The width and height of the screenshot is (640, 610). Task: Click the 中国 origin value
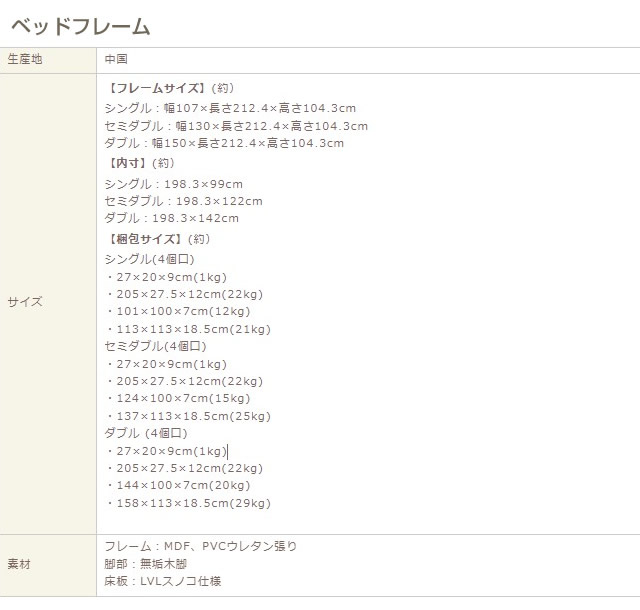click(x=116, y=60)
